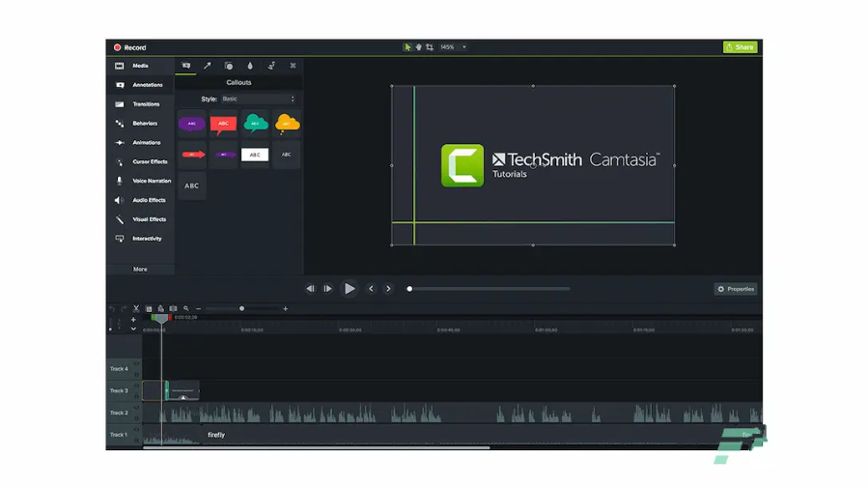Image resolution: width=868 pixels, height=487 pixels.
Task: Click the timeline playhead handle
Action: click(161, 319)
